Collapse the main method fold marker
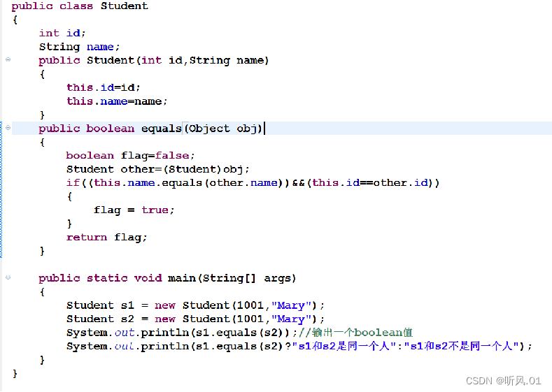This screenshot has height=392, width=552. click(x=8, y=277)
